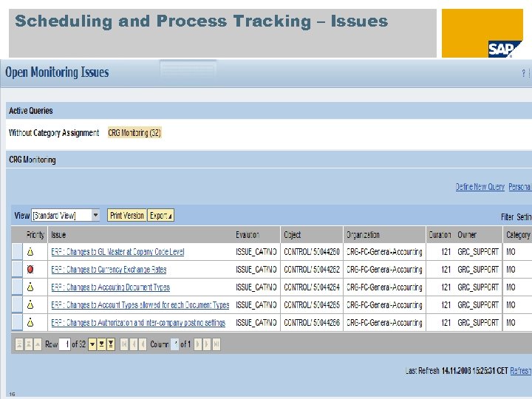This screenshot has height=399, width=532.
Task: Click object cell CONTROL/ 50044264
Action: click(x=312, y=287)
